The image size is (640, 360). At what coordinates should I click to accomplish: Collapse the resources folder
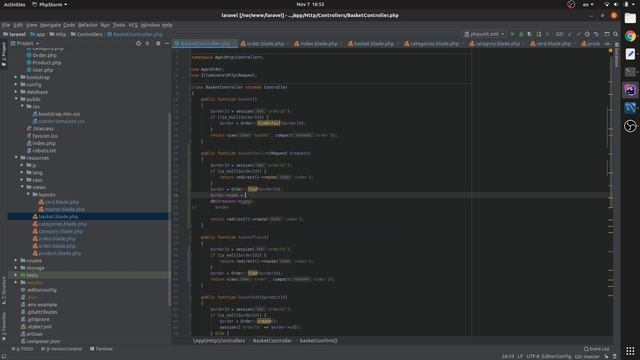[x=16, y=158]
